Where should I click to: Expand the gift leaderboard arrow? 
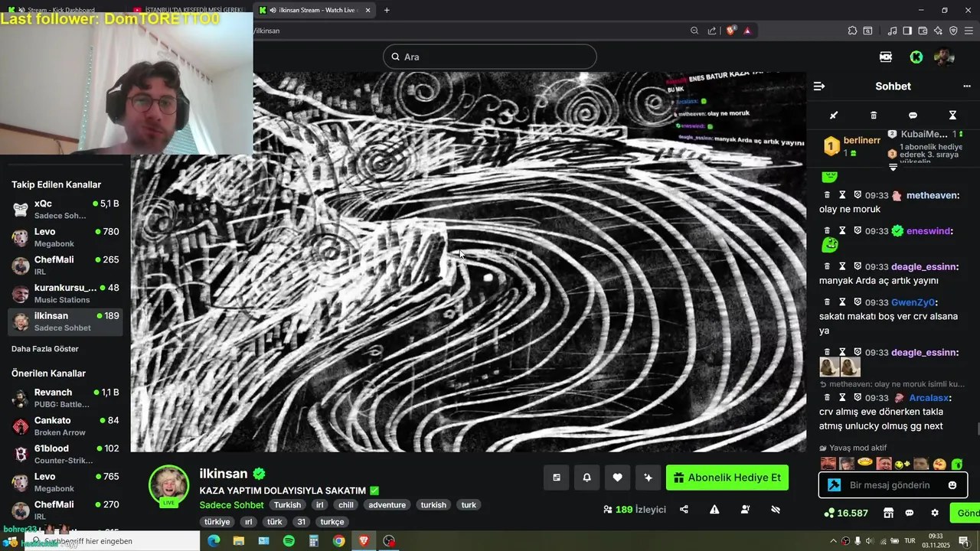pyautogui.click(x=893, y=167)
